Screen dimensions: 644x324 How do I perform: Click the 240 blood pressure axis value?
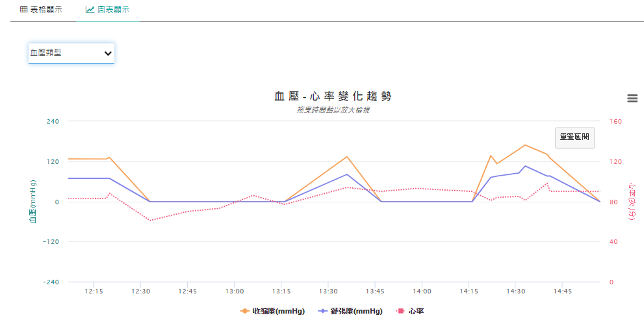click(x=53, y=121)
